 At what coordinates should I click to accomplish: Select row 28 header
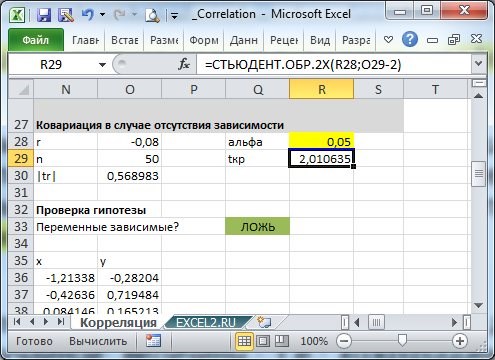[x=21, y=141]
